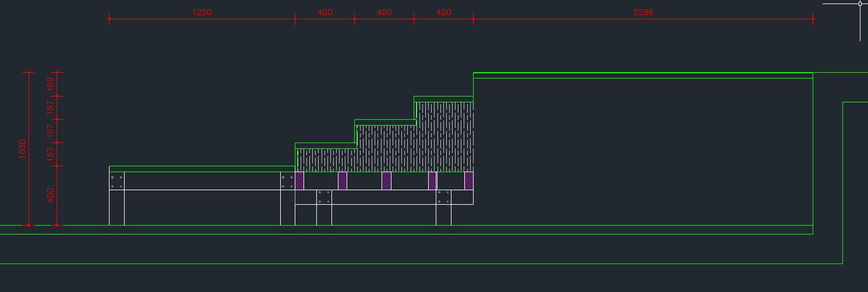Viewport: 868px width, 292px height.
Task: Click the rightmost purple hatched joist block
Action: pos(468,181)
